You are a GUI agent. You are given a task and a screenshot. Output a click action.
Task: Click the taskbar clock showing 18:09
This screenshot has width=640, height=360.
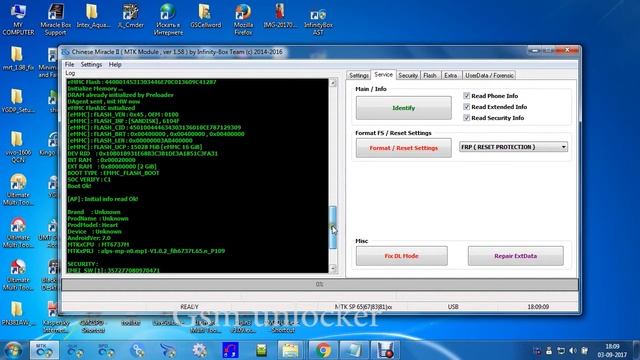point(612,350)
